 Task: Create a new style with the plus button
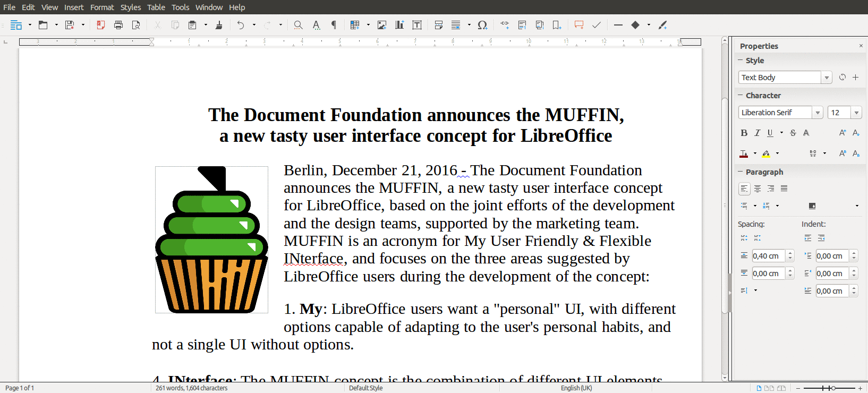point(855,78)
